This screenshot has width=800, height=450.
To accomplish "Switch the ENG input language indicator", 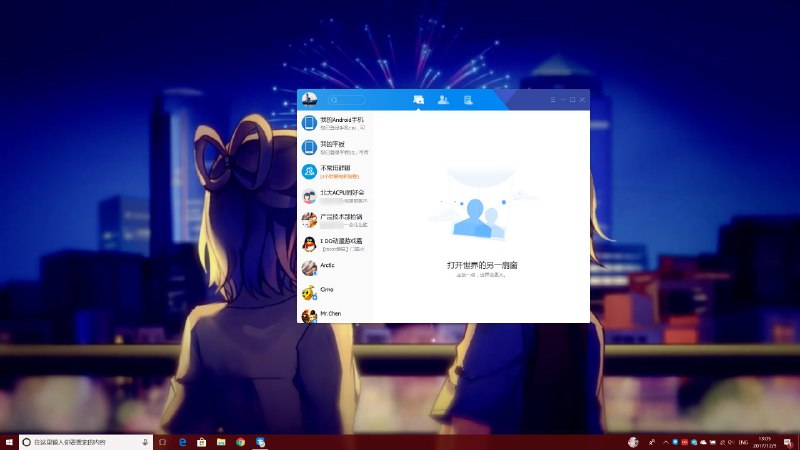I will pyautogui.click(x=743, y=442).
